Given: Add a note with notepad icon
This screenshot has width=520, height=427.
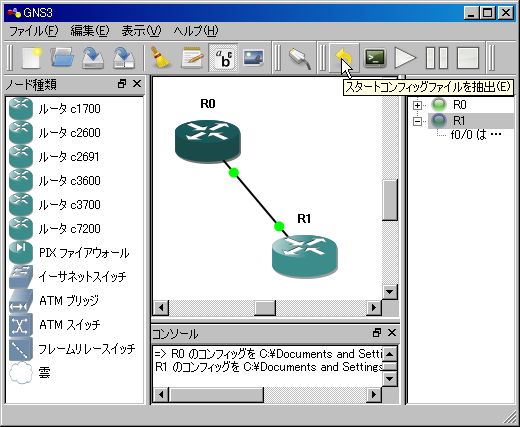Looking at the screenshot, I should click(192, 58).
